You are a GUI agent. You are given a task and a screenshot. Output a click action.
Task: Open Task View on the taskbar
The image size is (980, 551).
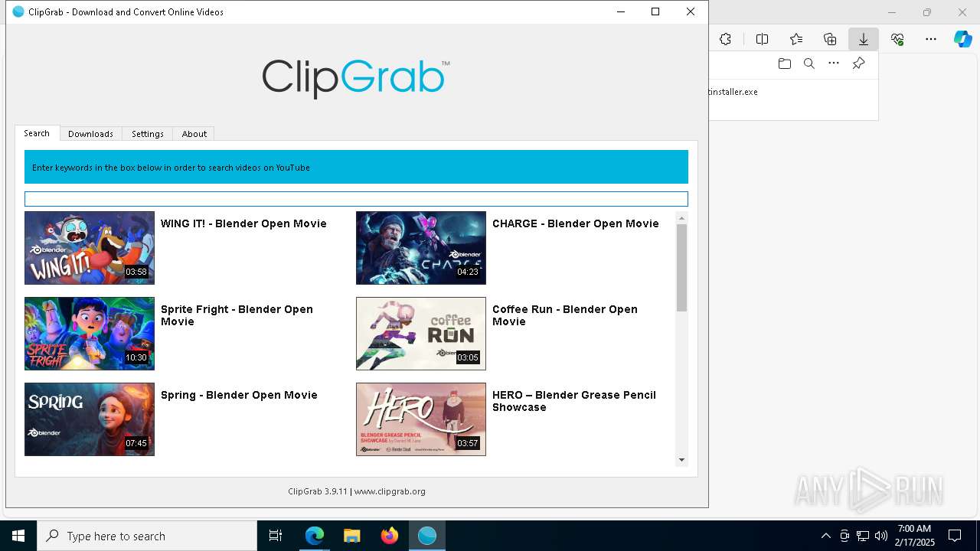(x=276, y=536)
